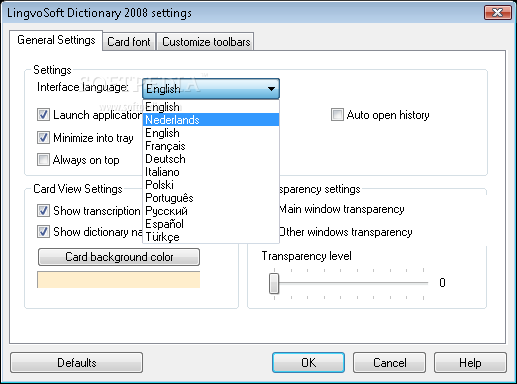Confirm settings with the OK button
Screen dimensions: 517x384
coord(308,363)
